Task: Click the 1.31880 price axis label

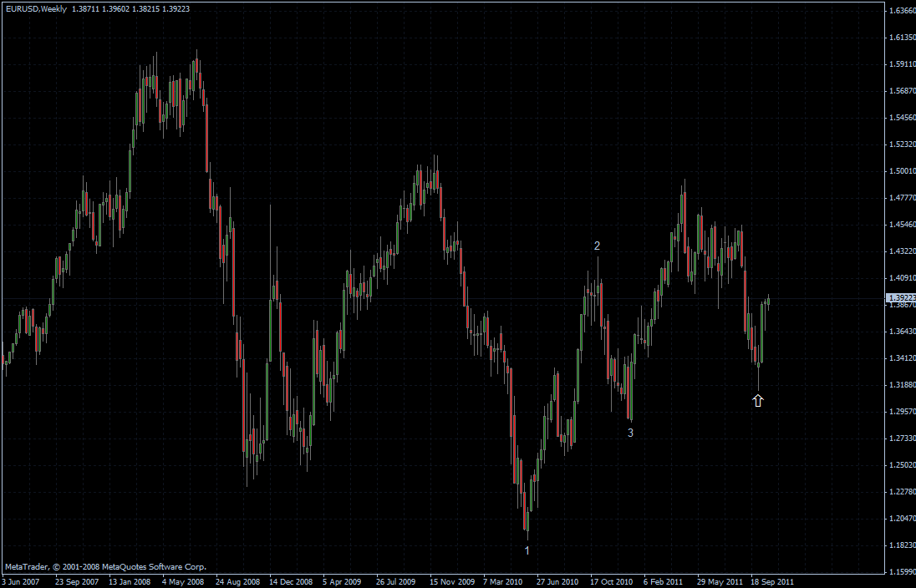Action: [x=903, y=385]
